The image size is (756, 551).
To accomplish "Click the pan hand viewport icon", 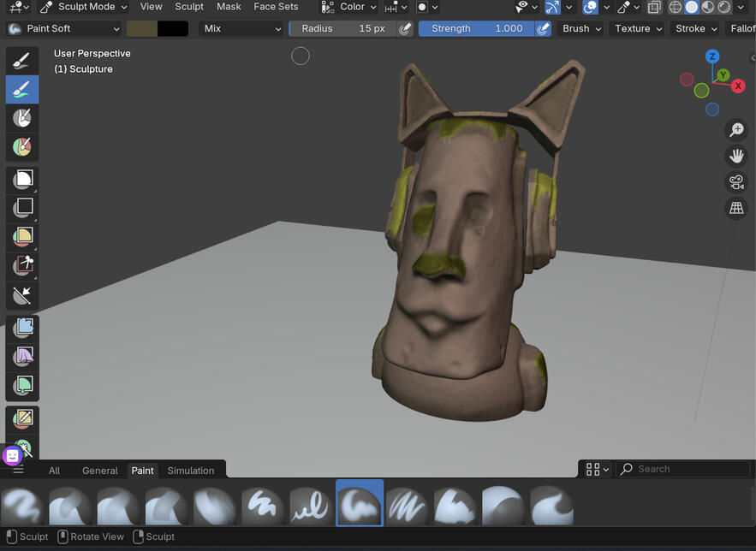I will pyautogui.click(x=735, y=156).
